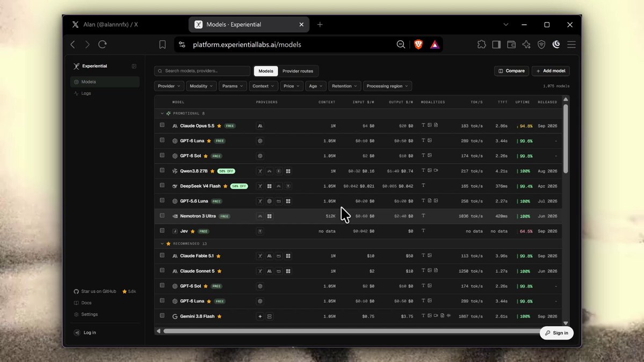Click the zoom magnifier icon in address bar
This screenshot has width=644, height=362.
pos(401,45)
